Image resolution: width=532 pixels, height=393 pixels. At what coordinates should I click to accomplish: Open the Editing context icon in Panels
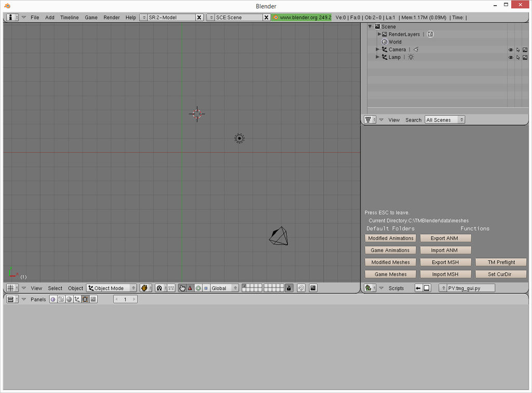coord(85,299)
